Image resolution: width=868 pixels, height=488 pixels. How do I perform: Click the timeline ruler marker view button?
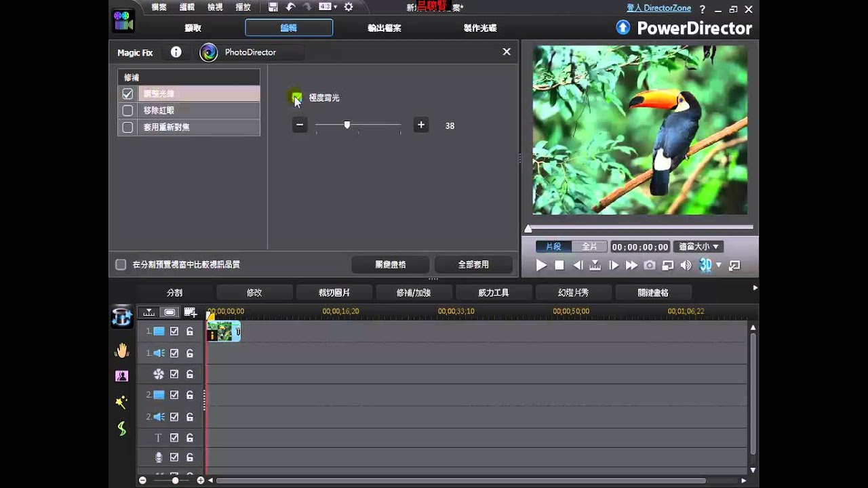pos(149,312)
